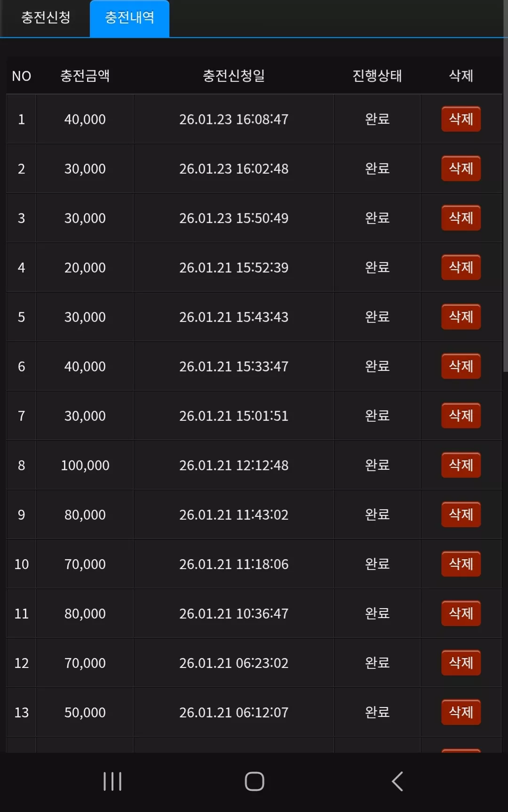This screenshot has height=812, width=508.
Task: Click 삭제 for row 9
Action: pos(461,515)
